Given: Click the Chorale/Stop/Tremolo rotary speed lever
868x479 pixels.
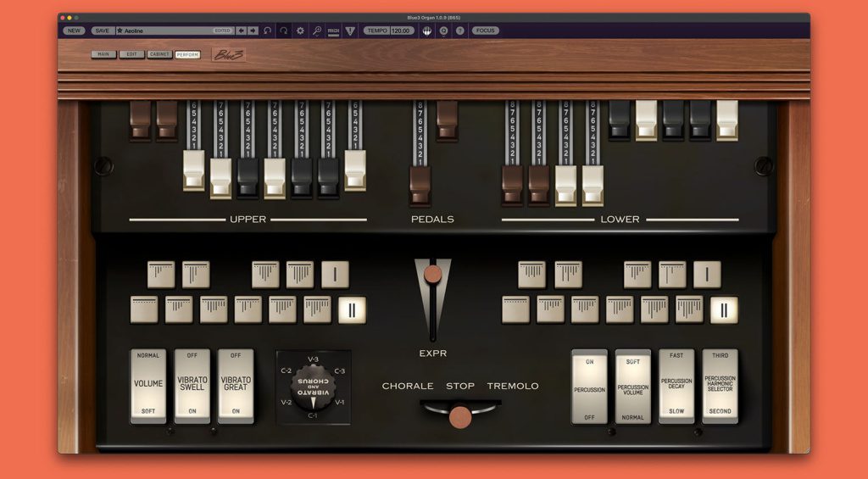Looking at the screenshot, I should (460, 416).
